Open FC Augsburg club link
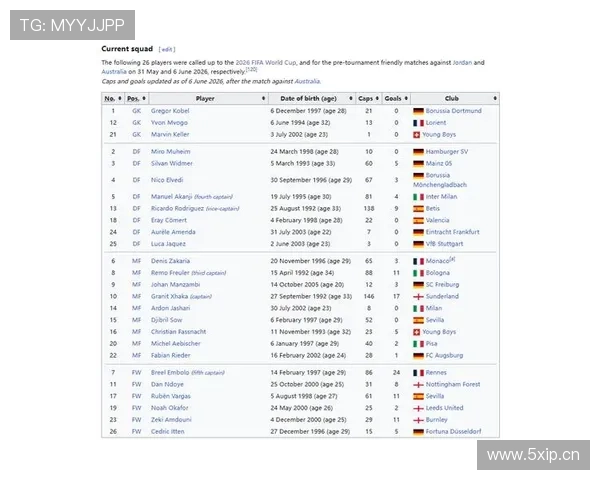The width and height of the screenshot is (600, 480). point(444,355)
